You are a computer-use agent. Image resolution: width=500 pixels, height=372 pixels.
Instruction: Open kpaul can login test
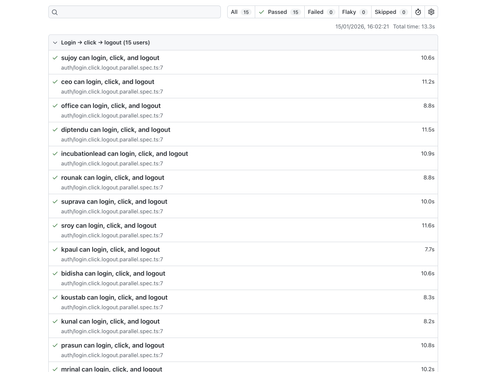tap(110, 250)
